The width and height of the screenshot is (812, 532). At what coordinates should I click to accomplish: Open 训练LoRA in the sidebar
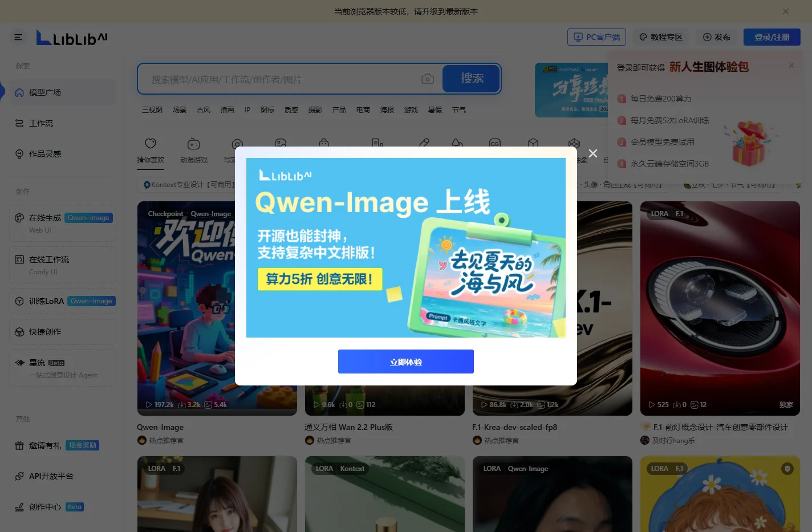coord(63,301)
